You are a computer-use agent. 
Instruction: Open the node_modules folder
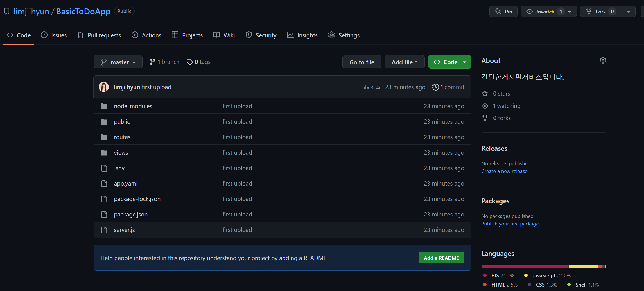pos(133,106)
